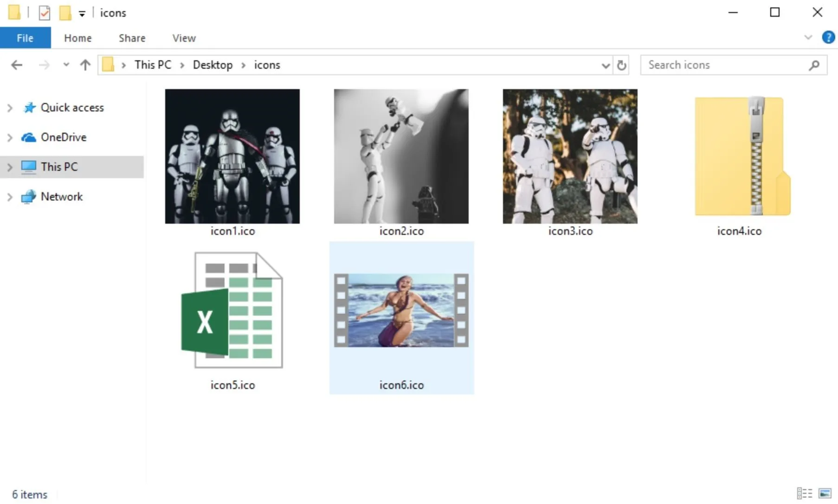This screenshot has height=504, width=838.
Task: Click the Search icons input field
Action: (726, 65)
